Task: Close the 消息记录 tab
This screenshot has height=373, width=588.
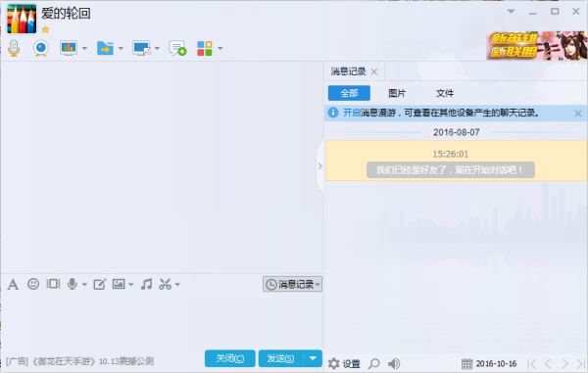Action: pos(374,71)
